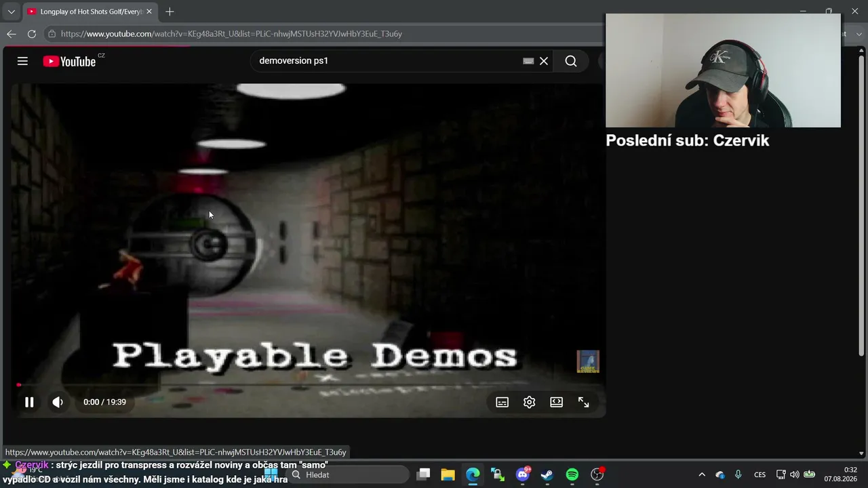Reload the current browser page
The width and height of the screenshot is (868, 488).
coord(32,33)
